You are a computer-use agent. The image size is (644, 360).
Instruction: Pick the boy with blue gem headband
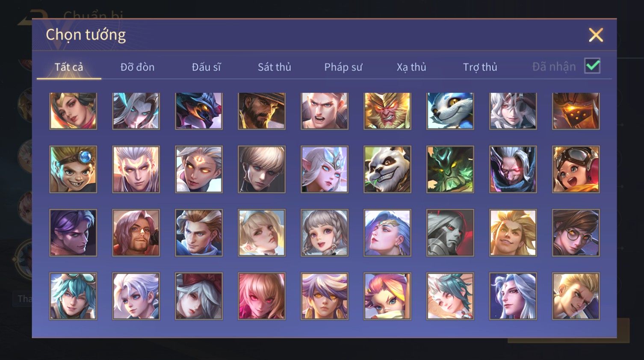click(73, 169)
